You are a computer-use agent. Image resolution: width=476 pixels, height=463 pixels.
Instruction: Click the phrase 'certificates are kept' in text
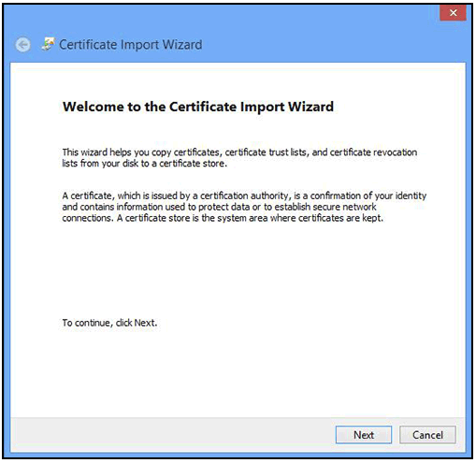pos(340,218)
